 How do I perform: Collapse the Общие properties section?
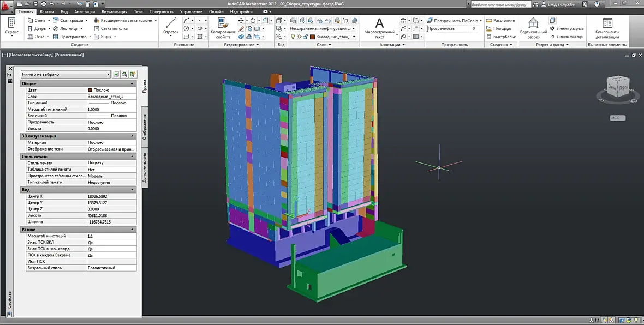tap(132, 83)
